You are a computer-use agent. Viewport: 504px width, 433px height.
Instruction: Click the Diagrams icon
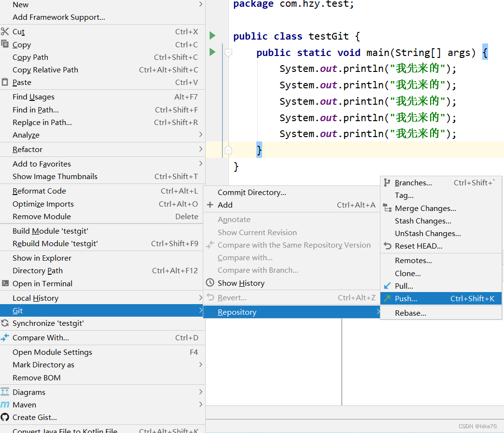[5, 392]
